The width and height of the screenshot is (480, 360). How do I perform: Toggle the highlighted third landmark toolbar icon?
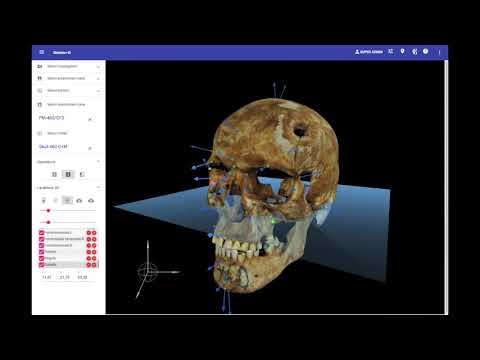click(x=67, y=200)
